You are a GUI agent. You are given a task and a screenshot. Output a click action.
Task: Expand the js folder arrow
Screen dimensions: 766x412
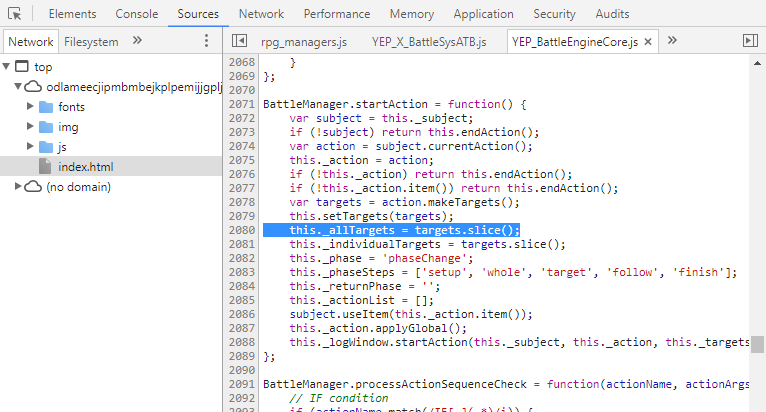[x=30, y=146]
